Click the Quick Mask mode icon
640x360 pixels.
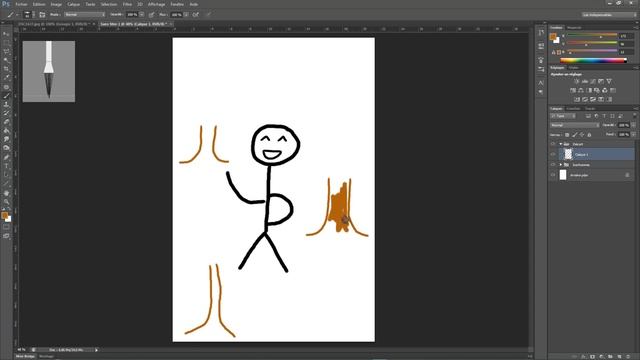[x=6, y=227]
